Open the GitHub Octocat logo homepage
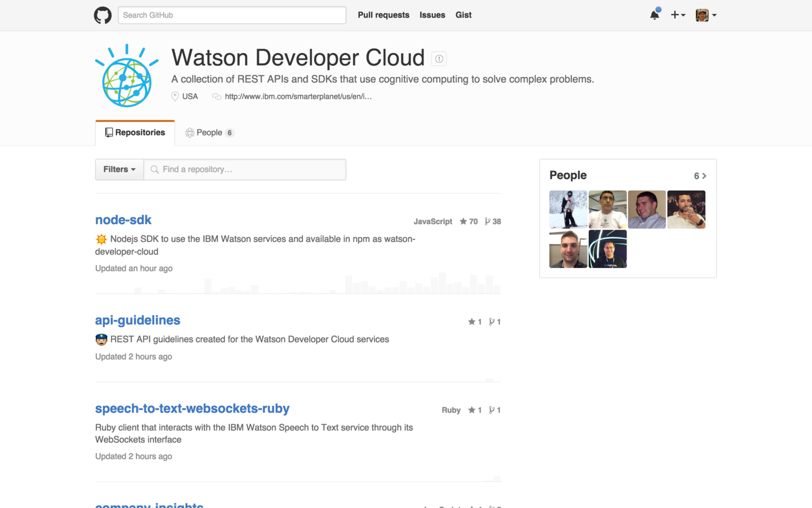 103,15
